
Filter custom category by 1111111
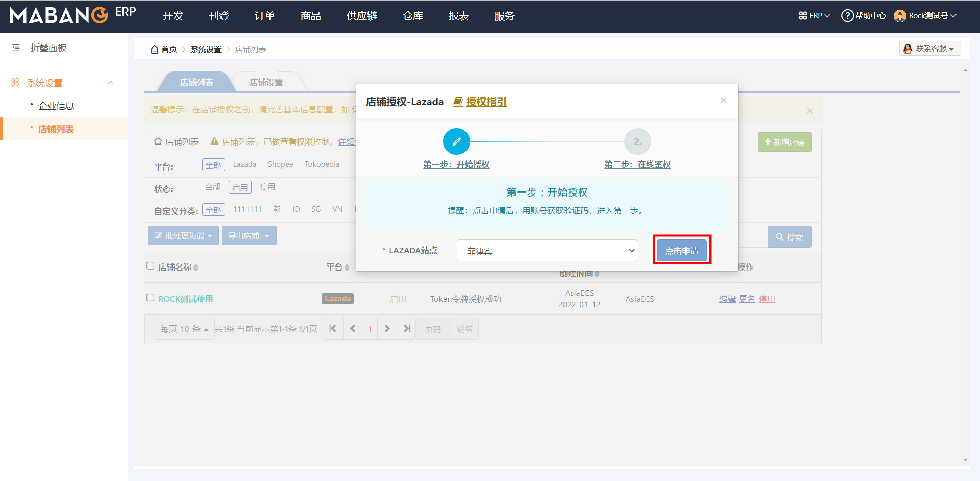[248, 209]
